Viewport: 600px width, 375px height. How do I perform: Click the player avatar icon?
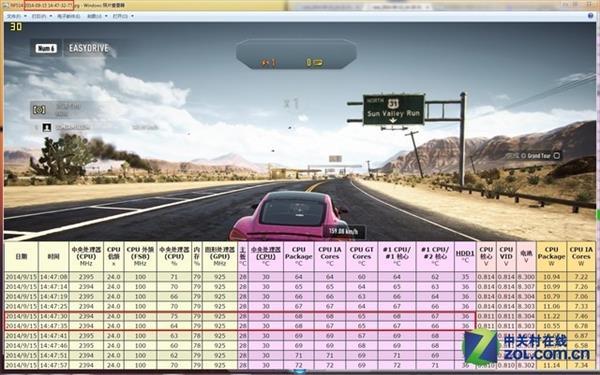(x=47, y=127)
